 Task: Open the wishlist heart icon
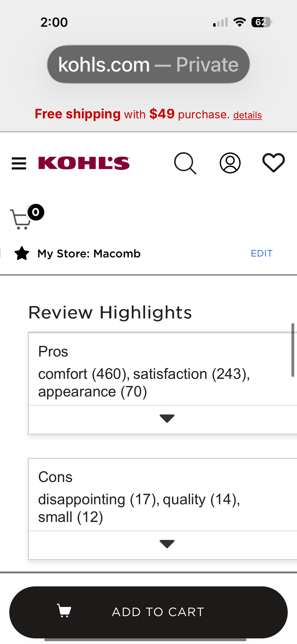pyautogui.click(x=273, y=163)
